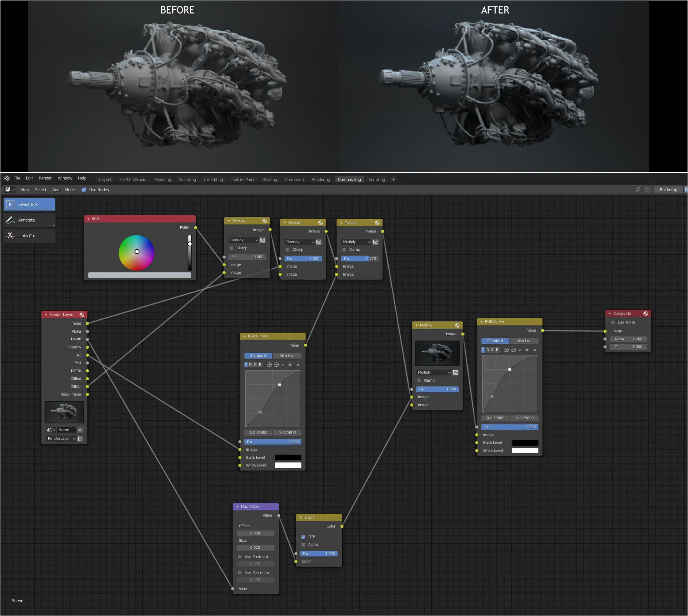Enable Alpha in Invert node
This screenshot has height=616, width=688.
coord(303,545)
